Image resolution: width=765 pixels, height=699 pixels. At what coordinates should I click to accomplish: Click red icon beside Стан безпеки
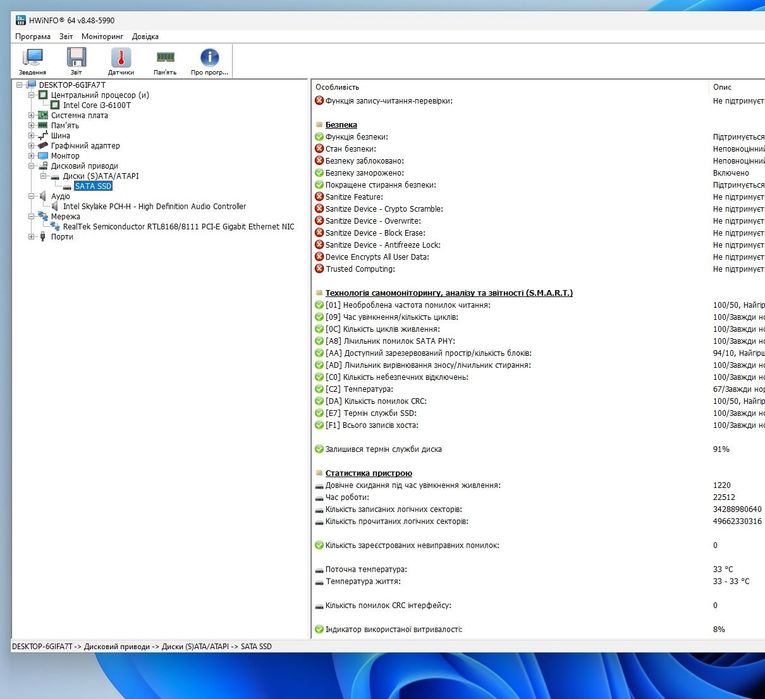[x=319, y=149]
